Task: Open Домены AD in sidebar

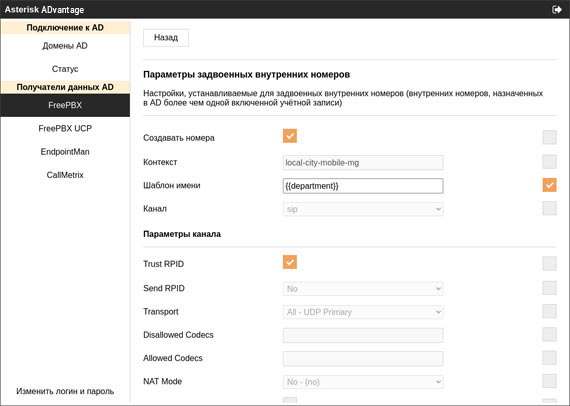Action: coord(65,46)
